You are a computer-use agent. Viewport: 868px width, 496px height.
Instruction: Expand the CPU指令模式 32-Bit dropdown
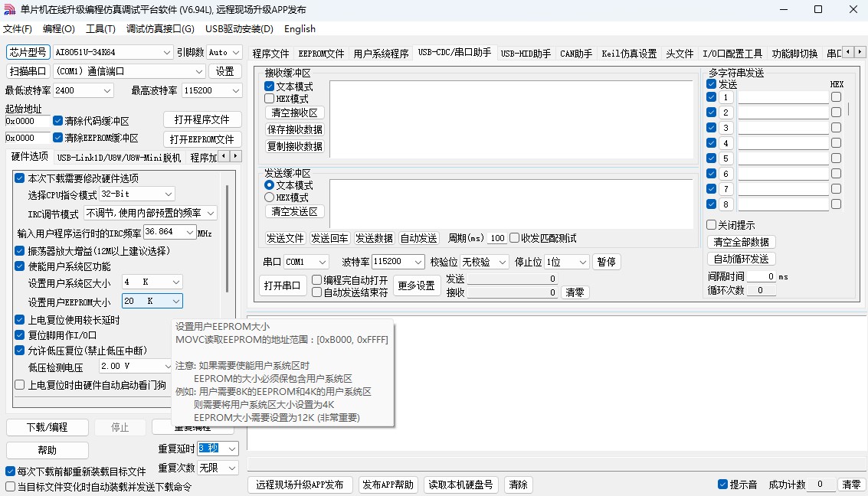169,194
